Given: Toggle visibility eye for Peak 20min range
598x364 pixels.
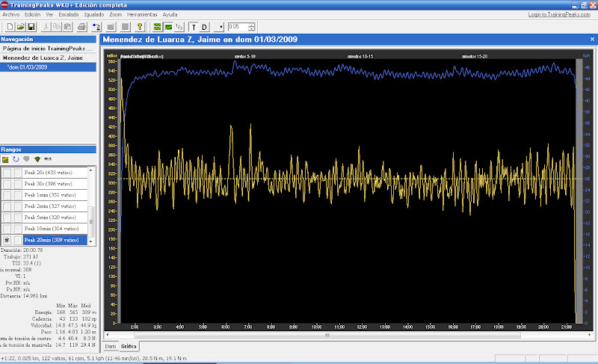Looking at the screenshot, I should (7, 239).
